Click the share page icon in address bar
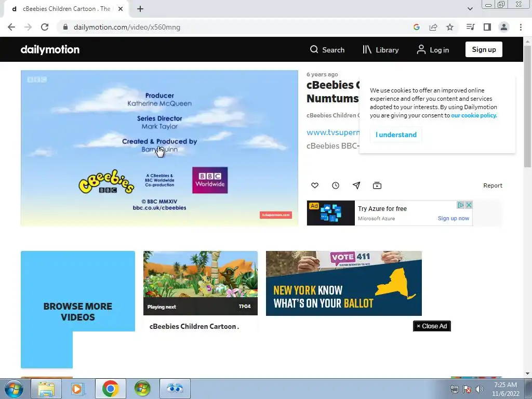The width and height of the screenshot is (532, 399). pos(433,27)
